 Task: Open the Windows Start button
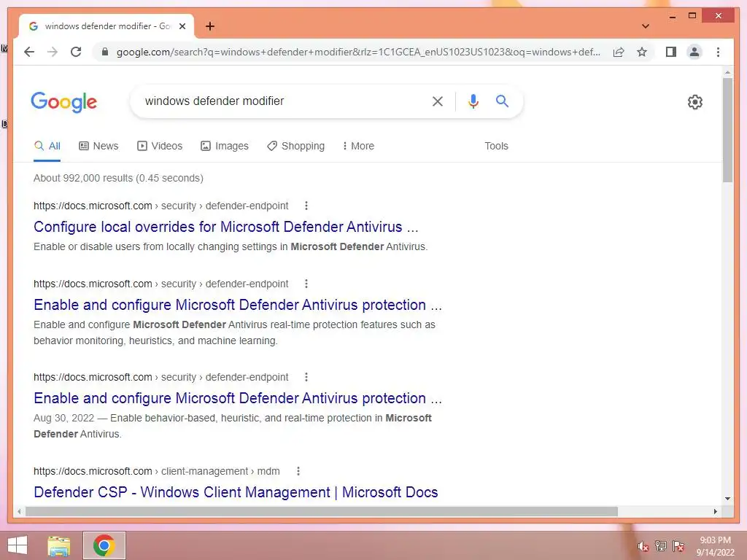(x=18, y=545)
